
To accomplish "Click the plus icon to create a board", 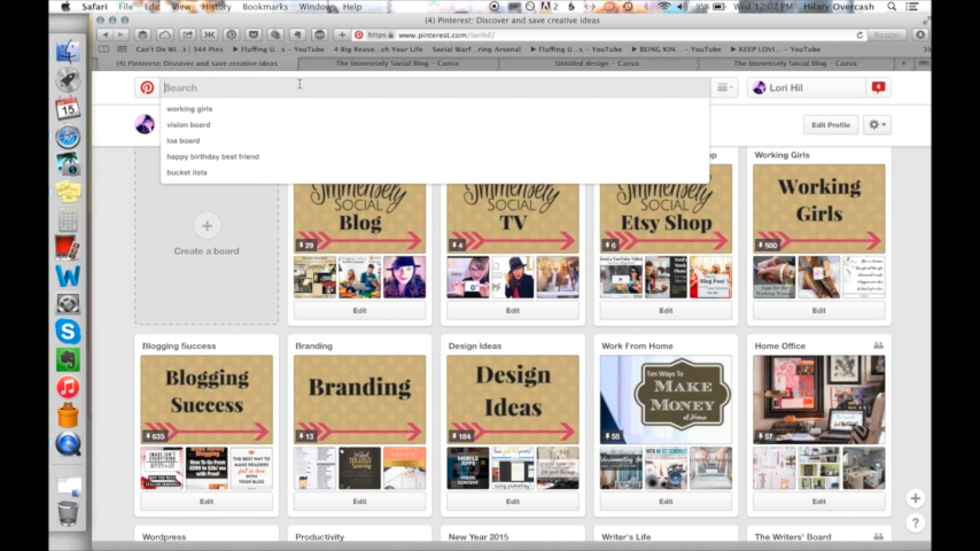I will coord(207,226).
